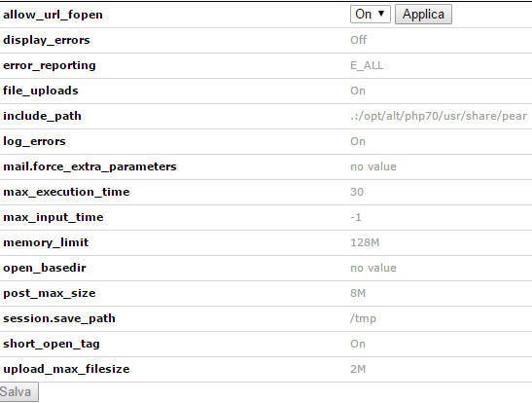Edit max_input_time value -1

[356, 217]
